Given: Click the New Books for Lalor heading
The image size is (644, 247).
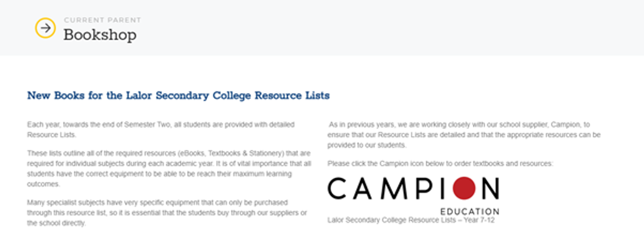Looking at the screenshot, I should tap(178, 96).
